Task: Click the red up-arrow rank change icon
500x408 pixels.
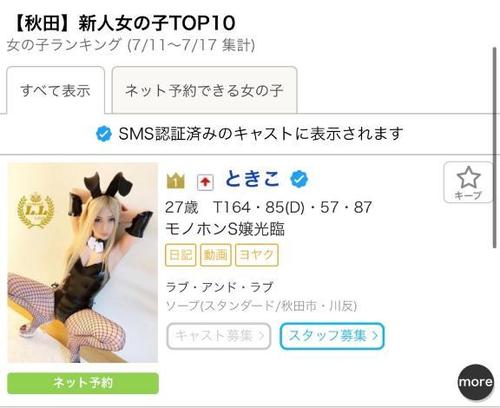Action: (x=205, y=183)
